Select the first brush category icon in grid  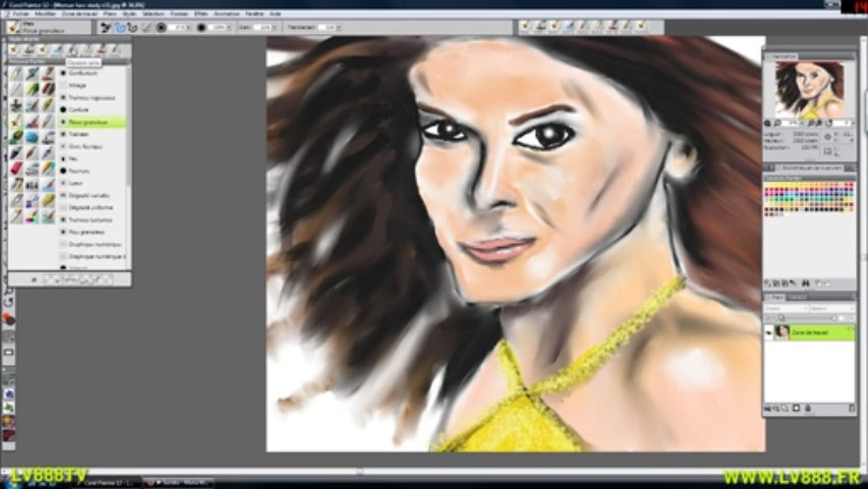click(16, 73)
